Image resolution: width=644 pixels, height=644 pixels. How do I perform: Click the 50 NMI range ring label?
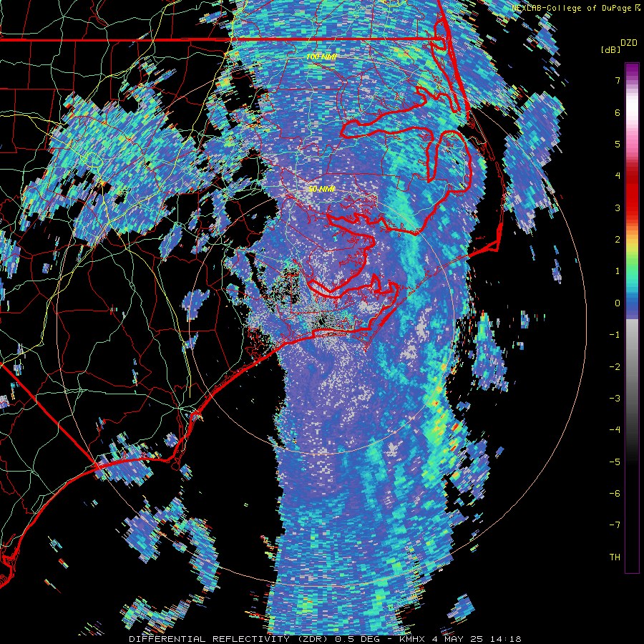(x=321, y=189)
